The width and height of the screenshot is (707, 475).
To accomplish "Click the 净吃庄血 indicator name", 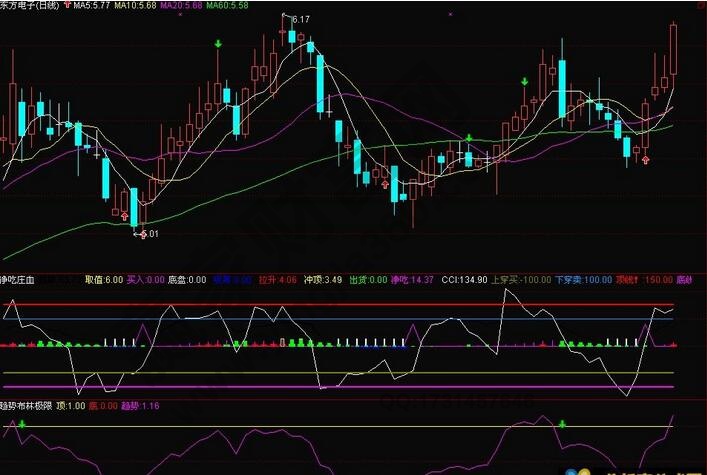I will 18,280.
